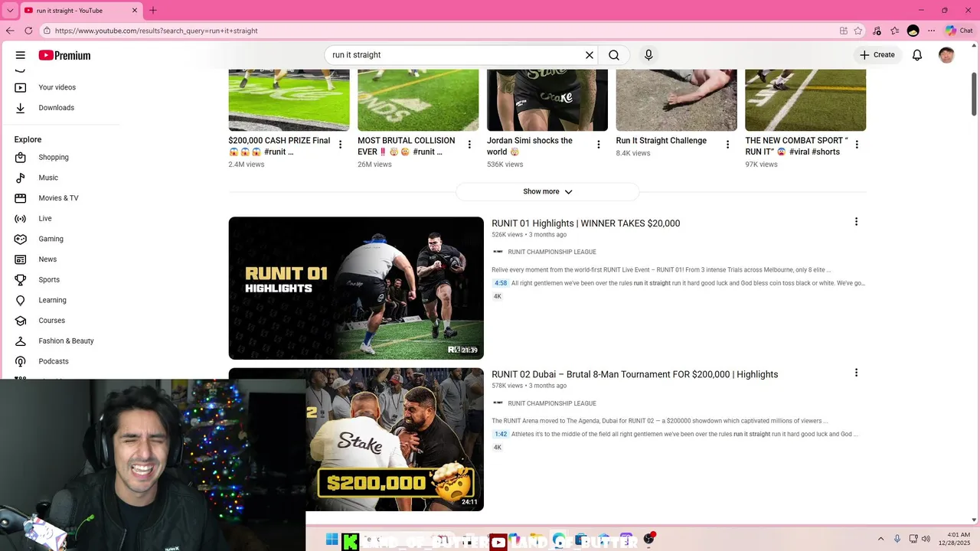
Task: Expand shorts shelf with Show more
Action: click(x=547, y=191)
